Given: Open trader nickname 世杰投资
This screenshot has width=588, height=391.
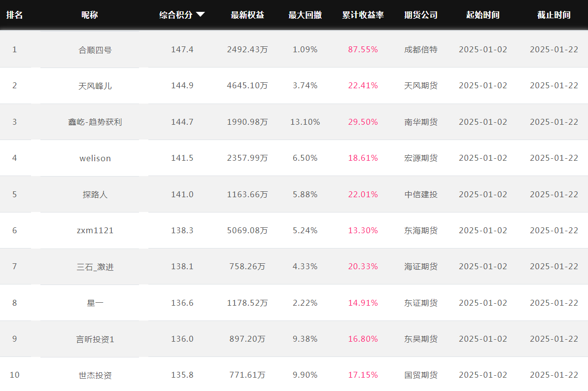Looking at the screenshot, I should [95, 375].
